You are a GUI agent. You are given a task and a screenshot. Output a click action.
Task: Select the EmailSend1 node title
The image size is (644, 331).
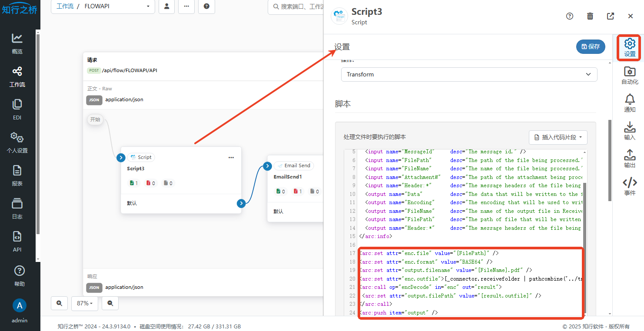[x=287, y=177]
